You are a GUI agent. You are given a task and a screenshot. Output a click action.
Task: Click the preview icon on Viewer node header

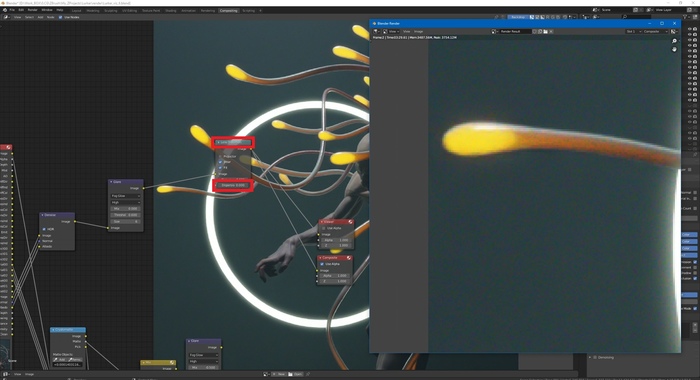pos(350,222)
